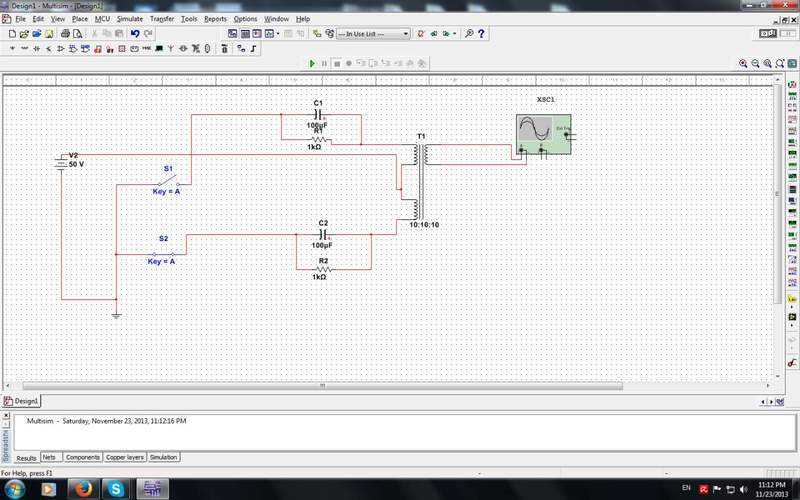Click the Print icon in toolbar
This screenshot has width=800, height=500.
point(65,33)
